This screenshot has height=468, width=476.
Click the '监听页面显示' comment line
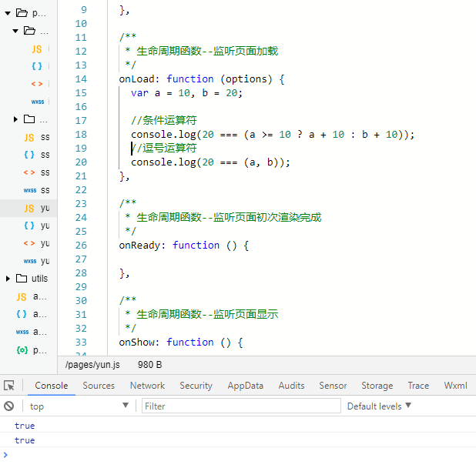pyautogui.click(x=202, y=314)
